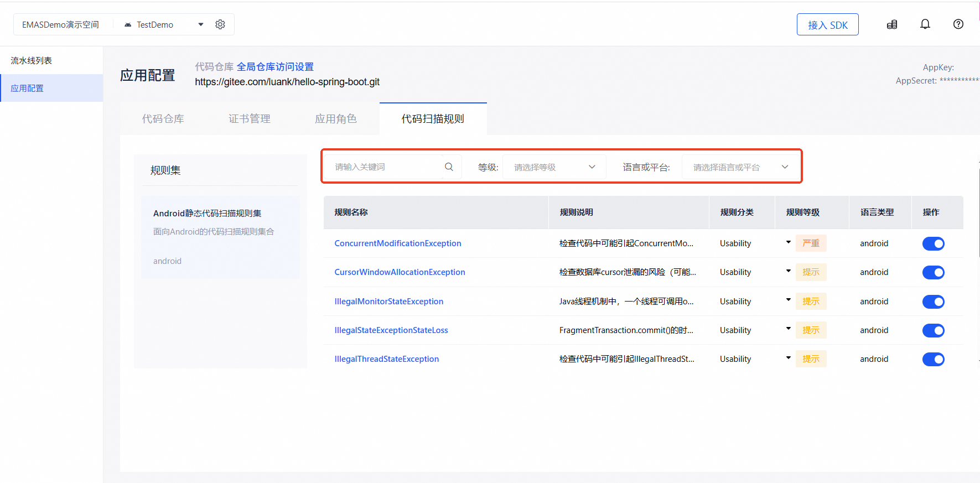
Task: Click the billing coins icon in header
Action: (x=892, y=24)
